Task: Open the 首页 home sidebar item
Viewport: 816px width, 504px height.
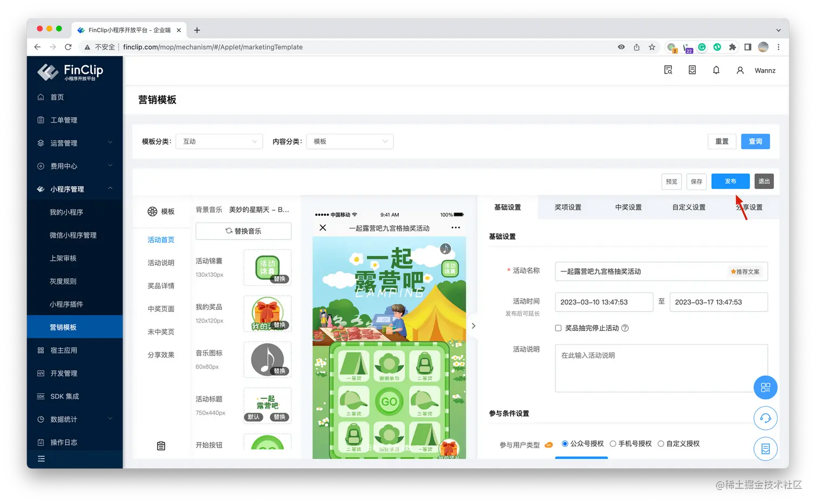Action: pos(74,97)
